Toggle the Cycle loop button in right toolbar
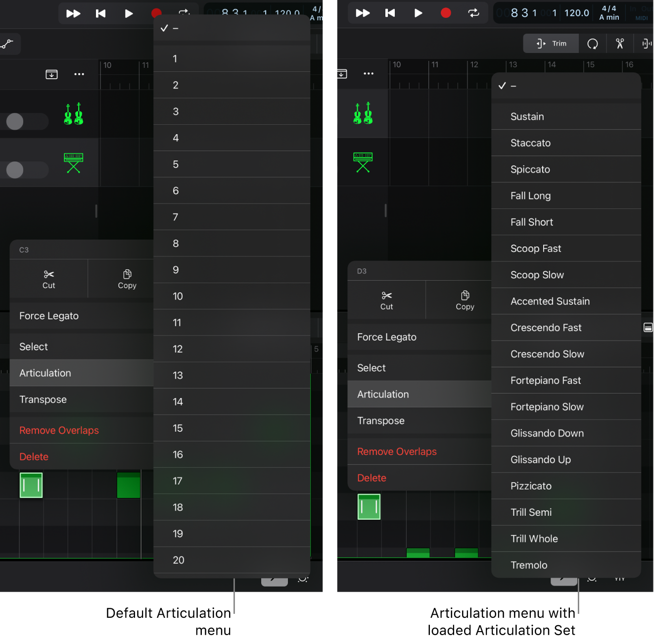Viewport: 654px width, 644px height. [474, 13]
